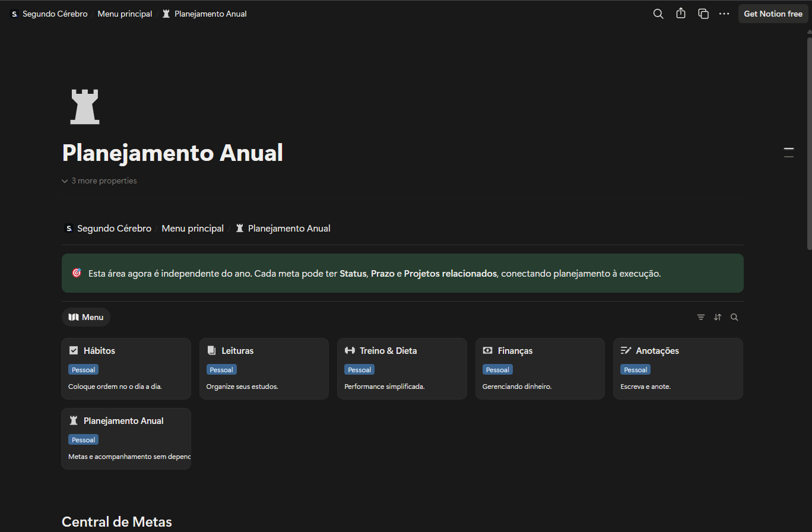Click the money icon on Finanças card
This screenshot has height=532, width=812.
[x=487, y=350]
